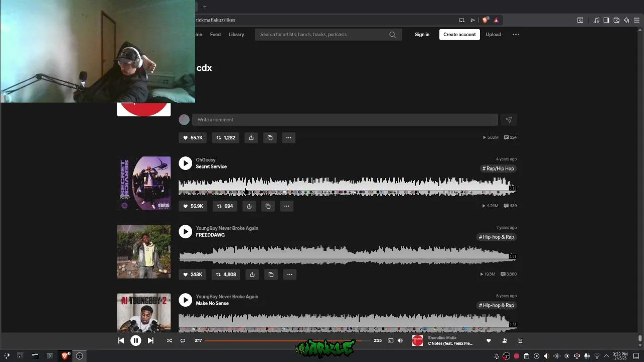Open Hip-hop & Rap tag on Make No Sense

click(497, 305)
